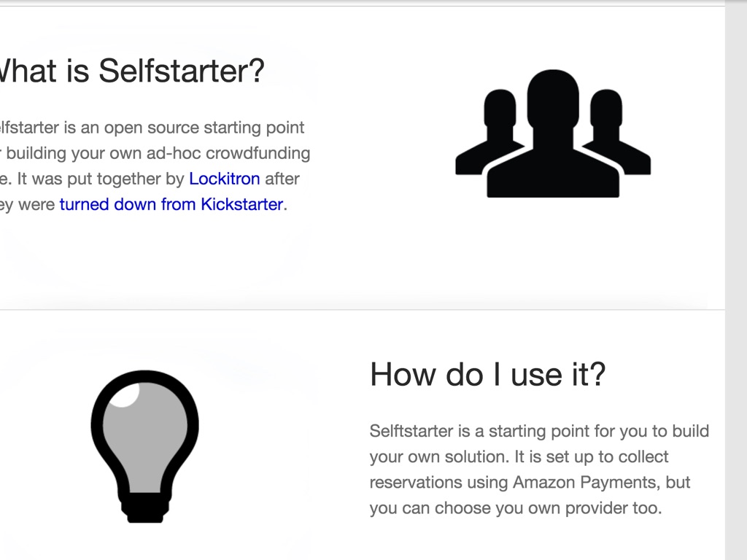This screenshot has height=560, width=747.
Task: Click the center person silhouette's head
Action: (552, 98)
